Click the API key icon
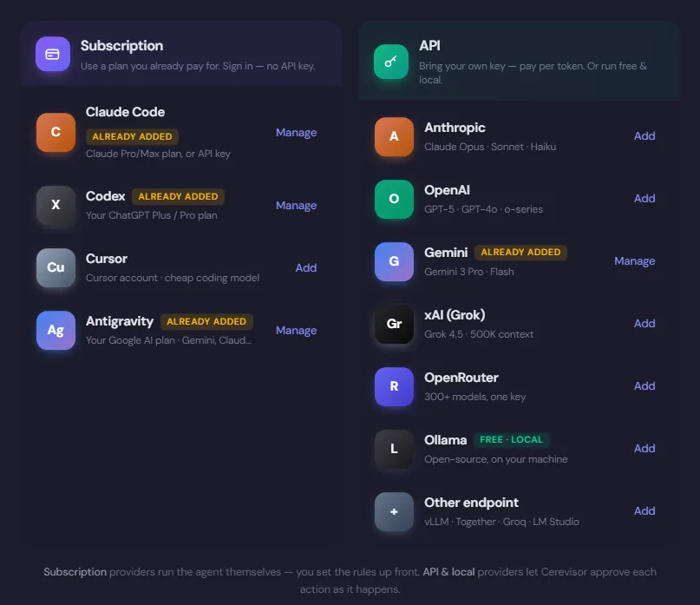700x605 pixels. pyautogui.click(x=391, y=62)
